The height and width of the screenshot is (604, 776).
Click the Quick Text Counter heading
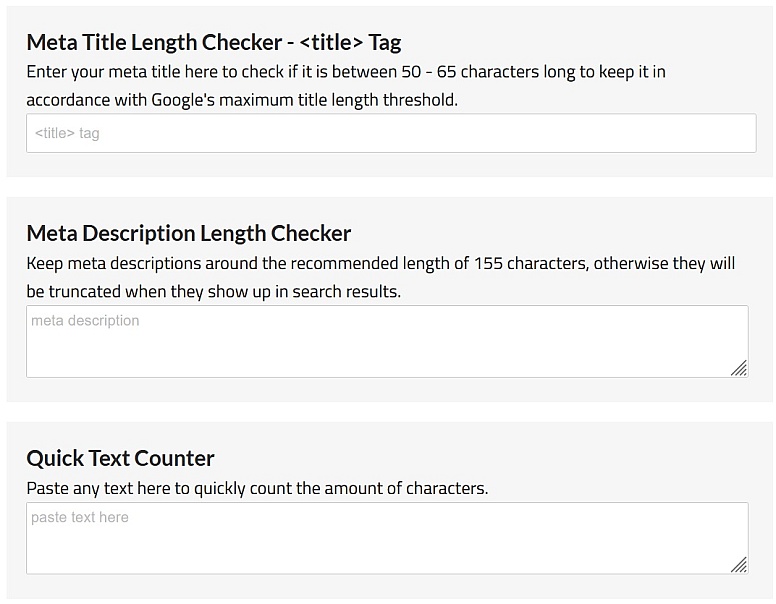120,458
